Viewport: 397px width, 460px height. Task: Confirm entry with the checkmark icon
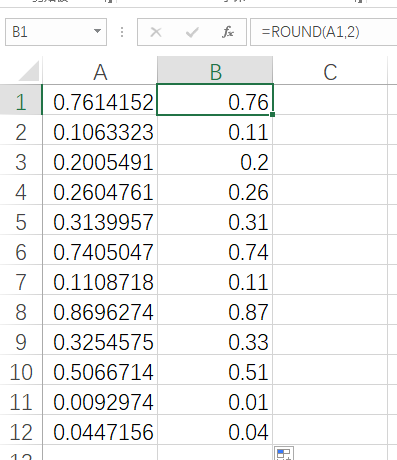point(192,32)
